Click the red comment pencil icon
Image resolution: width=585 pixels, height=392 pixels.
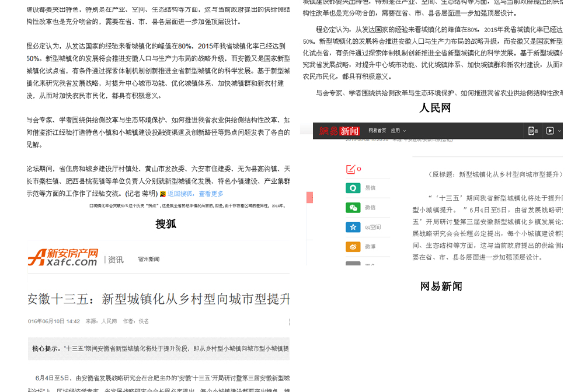point(351,169)
